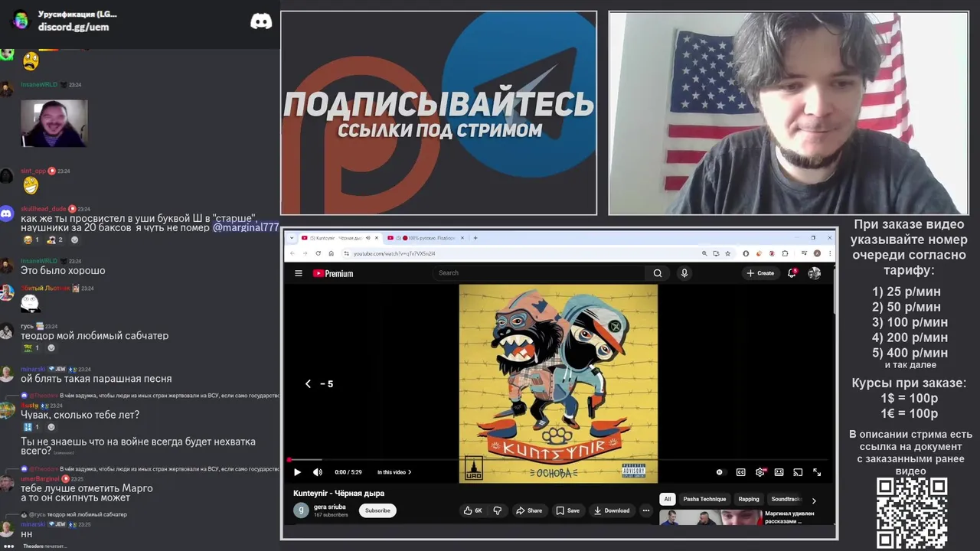Image resolution: width=980 pixels, height=551 pixels.
Task: Go back in the browser
Action: tap(292, 253)
